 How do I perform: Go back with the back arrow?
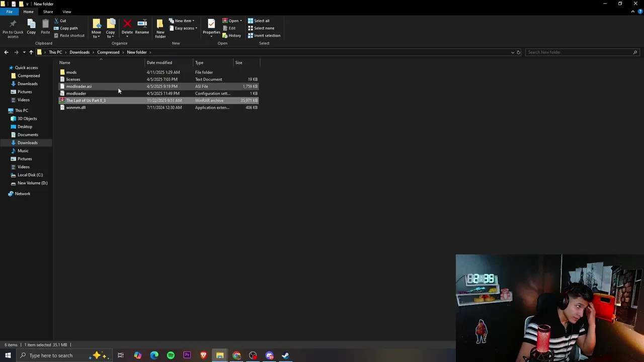pos(6,52)
